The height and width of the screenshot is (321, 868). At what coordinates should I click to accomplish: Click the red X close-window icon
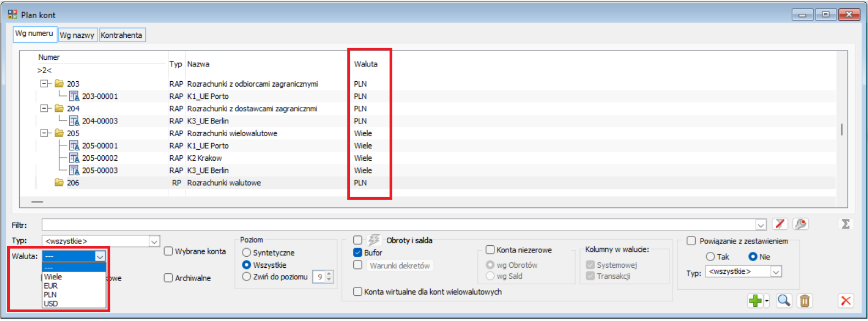click(846, 301)
